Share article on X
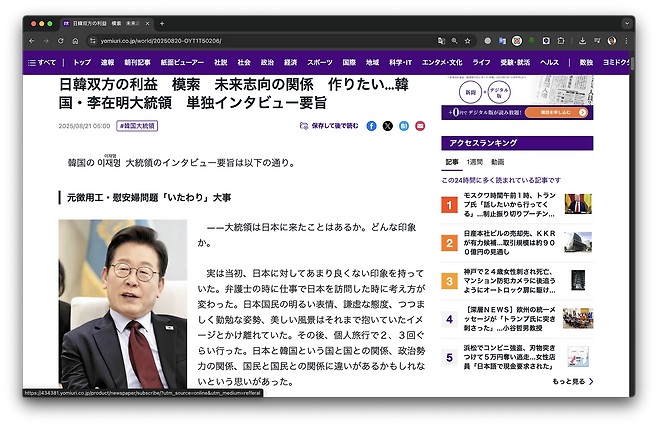This screenshot has width=658, height=427. (388, 126)
